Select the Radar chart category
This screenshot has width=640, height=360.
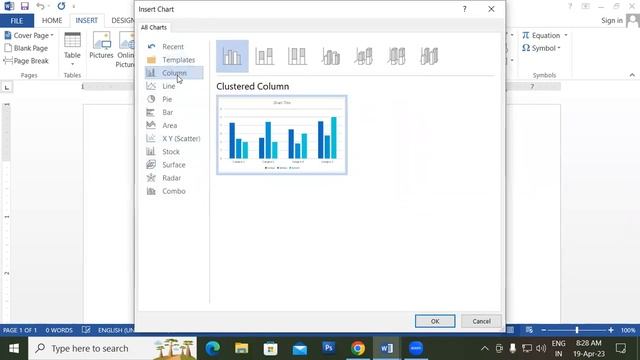174,178
